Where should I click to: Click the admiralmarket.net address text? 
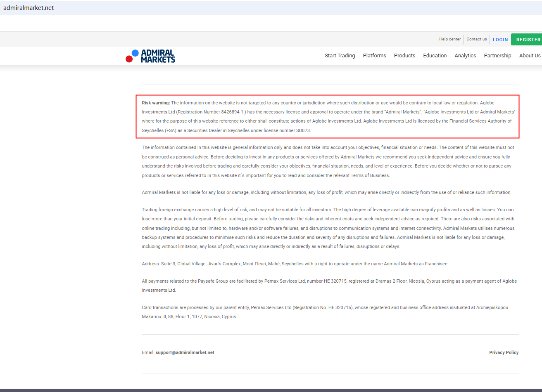coord(29,8)
